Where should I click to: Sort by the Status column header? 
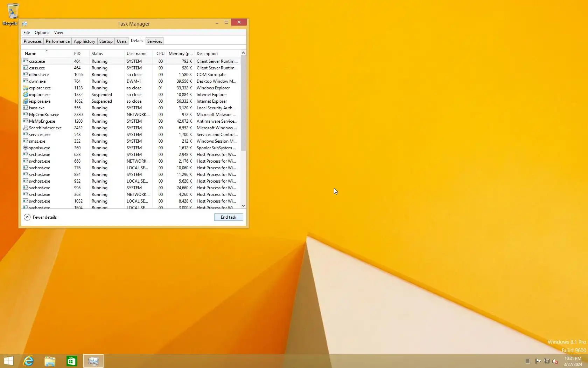pyautogui.click(x=106, y=54)
